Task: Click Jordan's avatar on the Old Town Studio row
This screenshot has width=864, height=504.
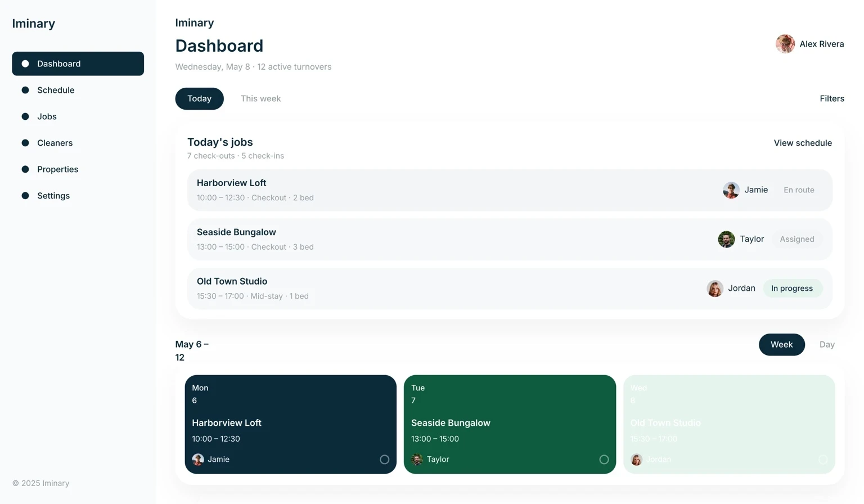Action: (715, 289)
